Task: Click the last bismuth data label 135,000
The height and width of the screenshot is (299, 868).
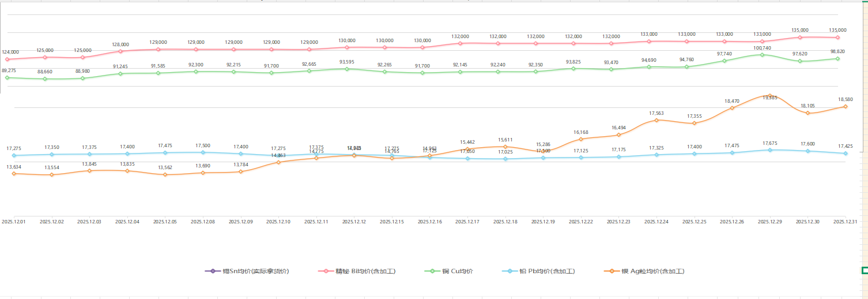Action: (837, 30)
